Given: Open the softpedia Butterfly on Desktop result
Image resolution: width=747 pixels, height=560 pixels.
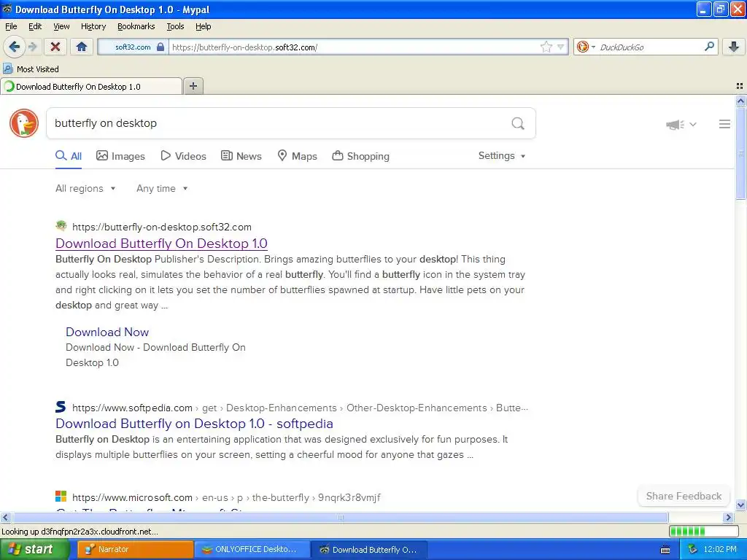Looking at the screenshot, I should tap(194, 424).
